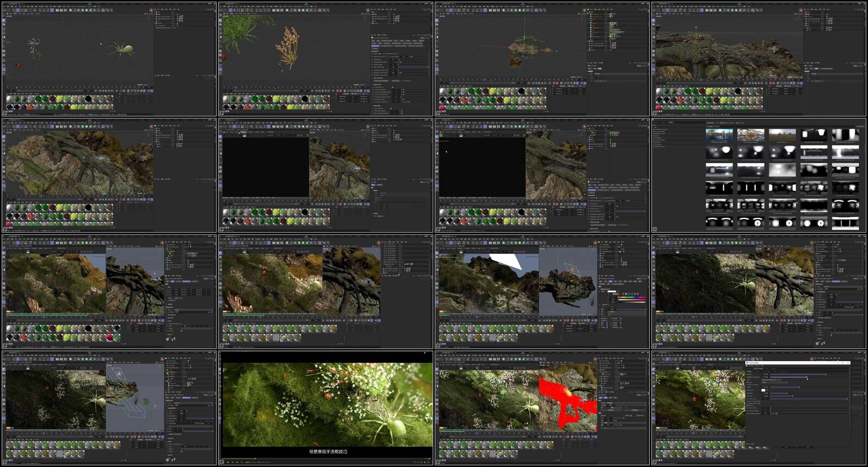Open the highlighted tab above the HDRI thumbnail grid
Screen dimensions: 868x467
[x=671, y=123]
